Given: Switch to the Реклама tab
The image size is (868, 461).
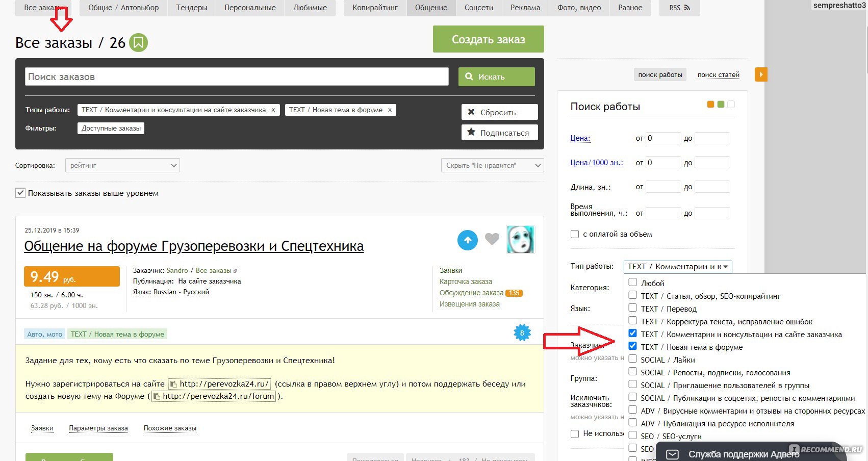Looking at the screenshot, I should (525, 8).
